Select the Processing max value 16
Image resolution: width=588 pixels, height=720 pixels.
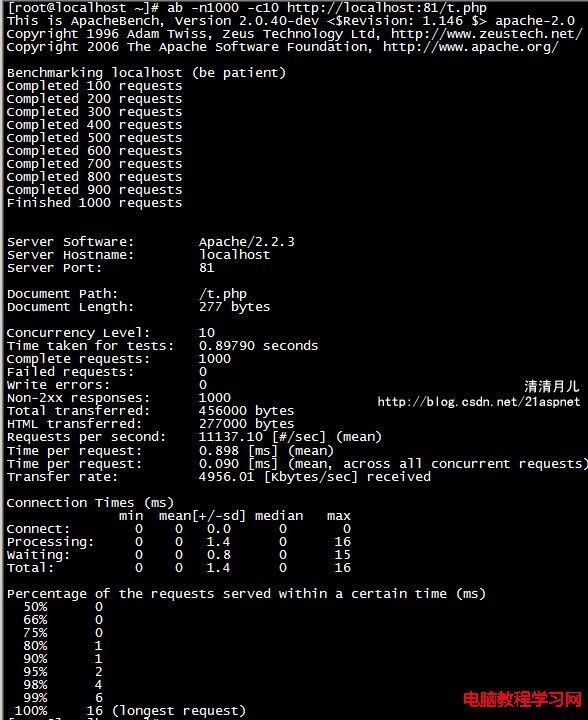(x=342, y=542)
